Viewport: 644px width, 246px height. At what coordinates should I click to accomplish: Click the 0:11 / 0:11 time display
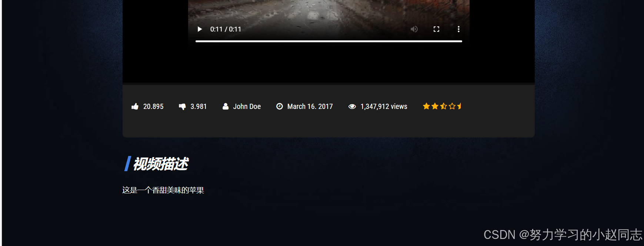[226, 29]
